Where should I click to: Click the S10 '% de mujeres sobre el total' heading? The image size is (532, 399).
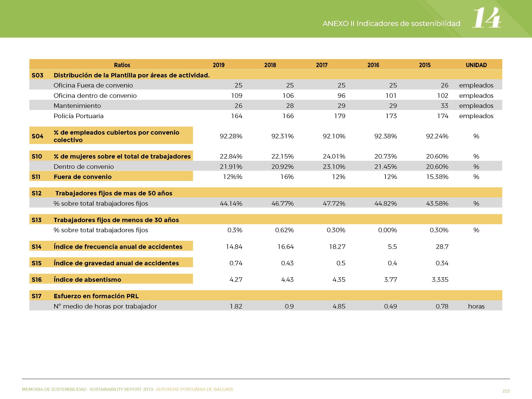[122, 156]
